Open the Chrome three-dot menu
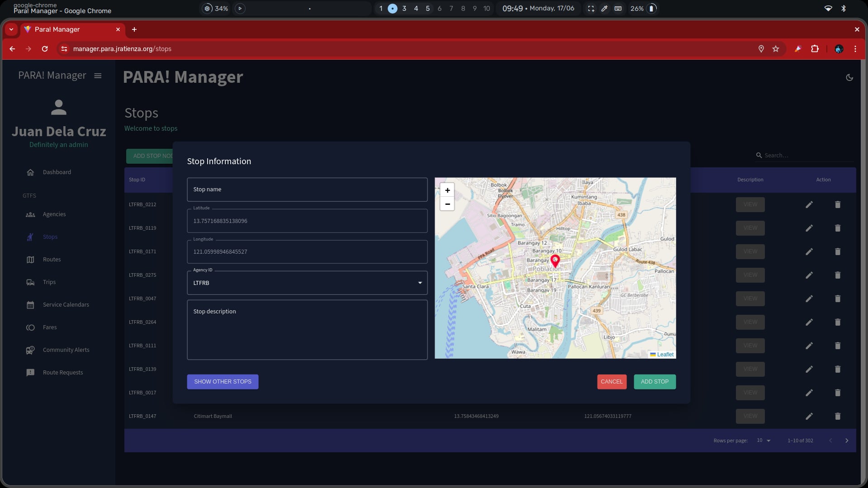 [855, 49]
